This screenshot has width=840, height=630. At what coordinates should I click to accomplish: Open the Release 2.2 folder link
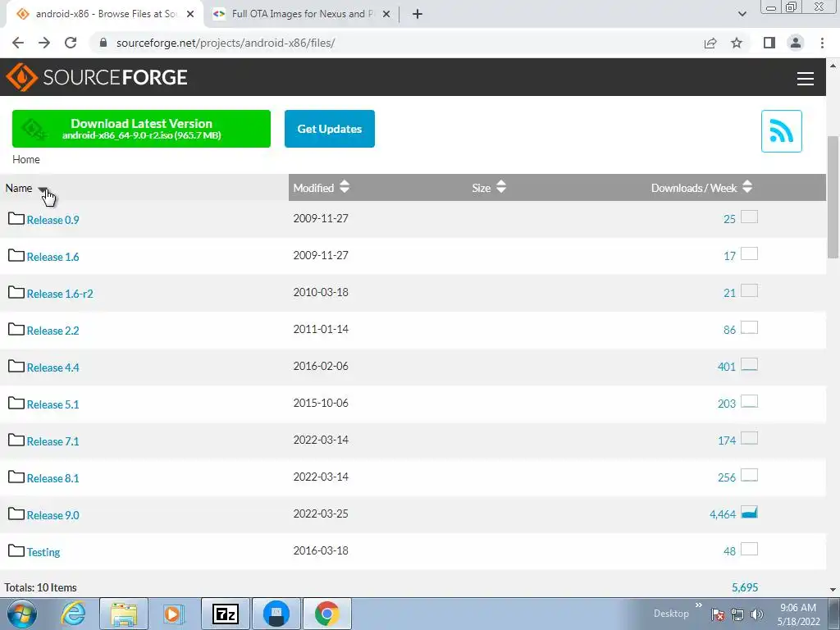53,331
